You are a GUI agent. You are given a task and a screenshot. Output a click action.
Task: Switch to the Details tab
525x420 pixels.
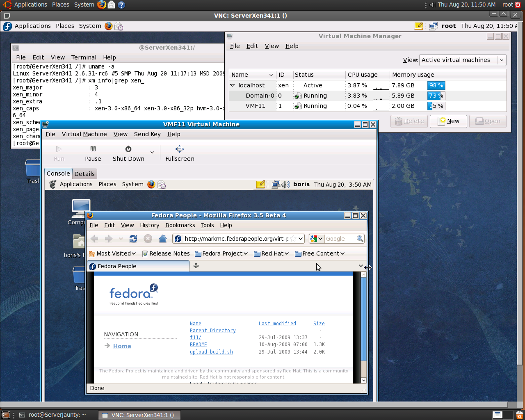tap(84, 174)
